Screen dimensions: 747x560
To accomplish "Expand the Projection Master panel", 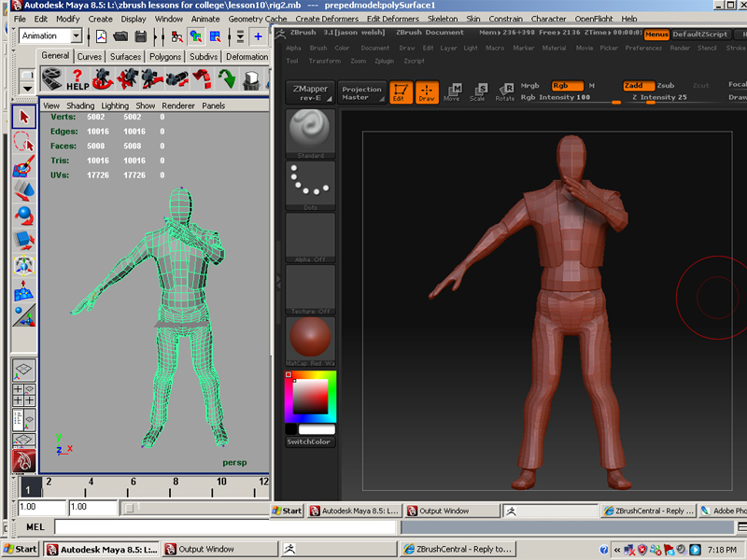I will tap(361, 93).
